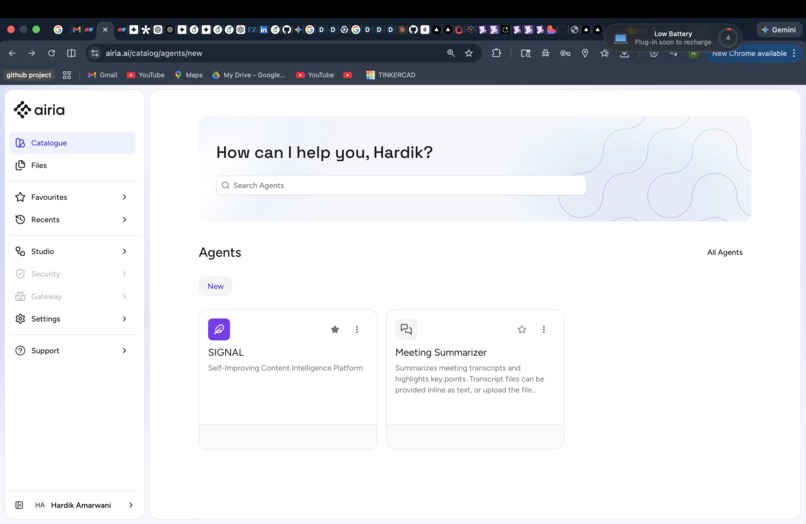Click the Meeting Summarizer title
This screenshot has width=806, height=524.
pos(441,352)
